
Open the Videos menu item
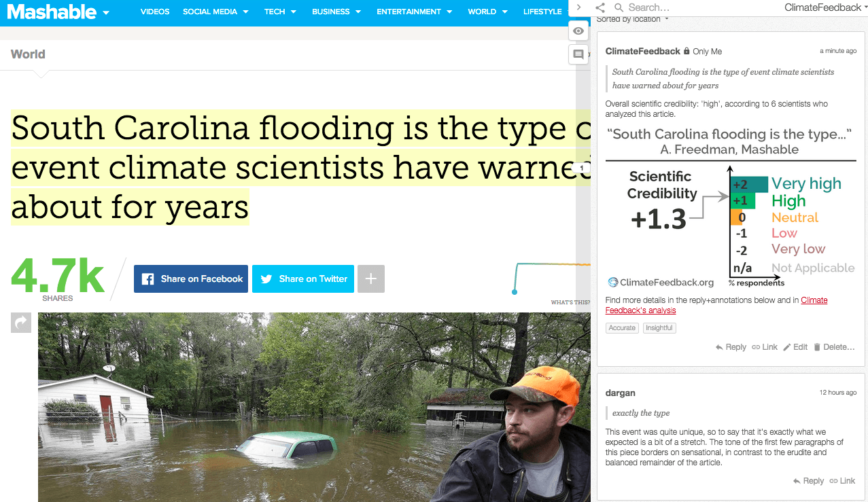click(155, 12)
